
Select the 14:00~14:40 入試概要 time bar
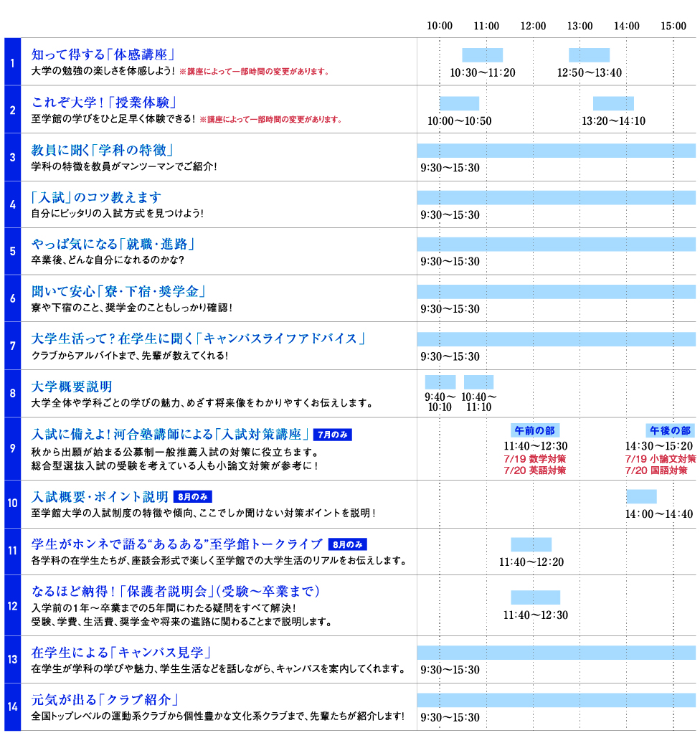pos(641,496)
